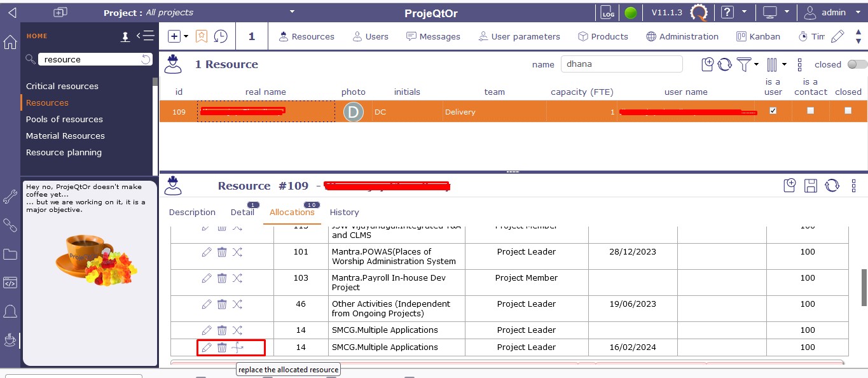Image resolution: width=868 pixels, height=378 pixels.
Task: Open the history clock icon in toolbar
Action: point(221,36)
